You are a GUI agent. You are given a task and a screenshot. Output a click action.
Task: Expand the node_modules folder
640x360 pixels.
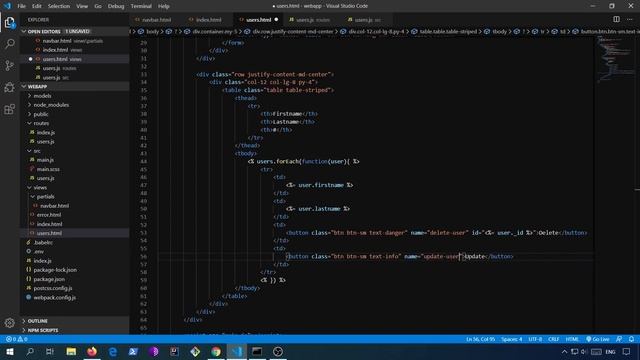pos(51,105)
